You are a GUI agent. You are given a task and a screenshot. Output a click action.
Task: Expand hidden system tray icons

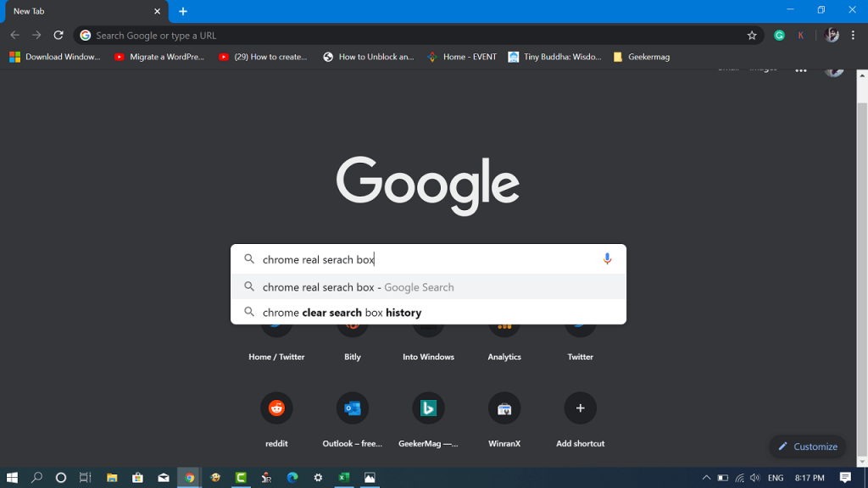[706, 478]
